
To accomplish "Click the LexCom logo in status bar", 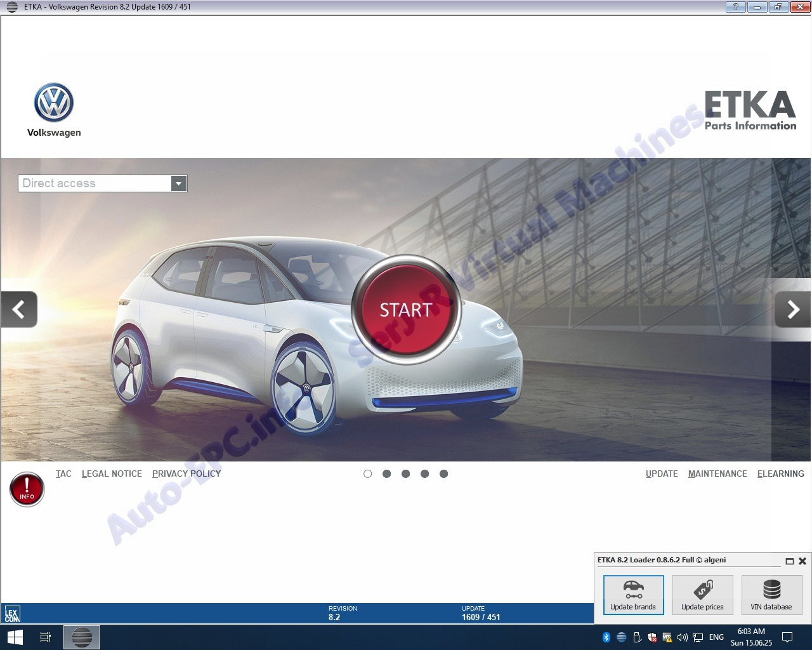I will pyautogui.click(x=13, y=614).
